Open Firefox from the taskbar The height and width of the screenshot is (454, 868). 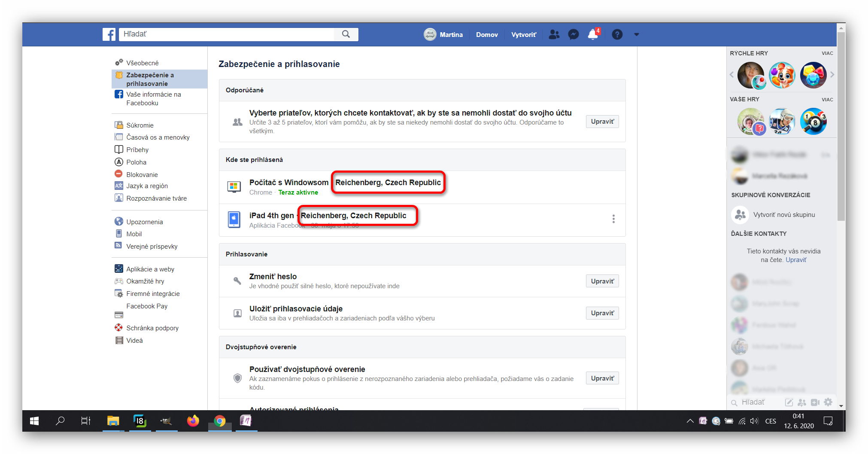(x=193, y=421)
